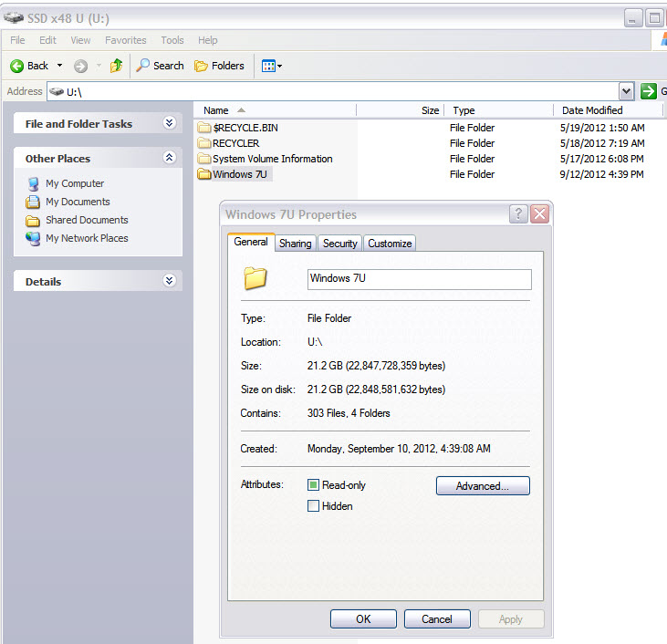
Task: Sort by Name column header
Action: coord(275,110)
